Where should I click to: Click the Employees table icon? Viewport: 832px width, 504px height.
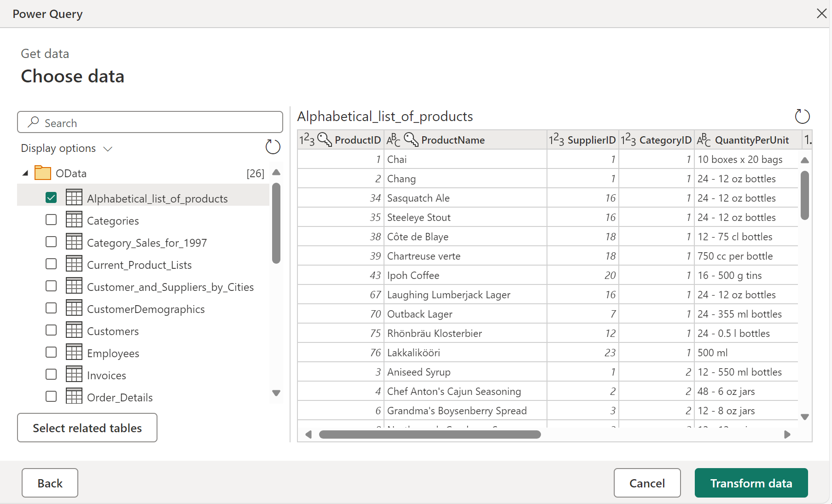(x=74, y=353)
